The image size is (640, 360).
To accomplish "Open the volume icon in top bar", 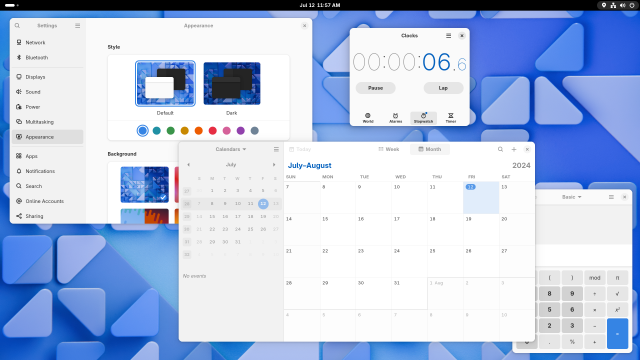I will (622, 5).
